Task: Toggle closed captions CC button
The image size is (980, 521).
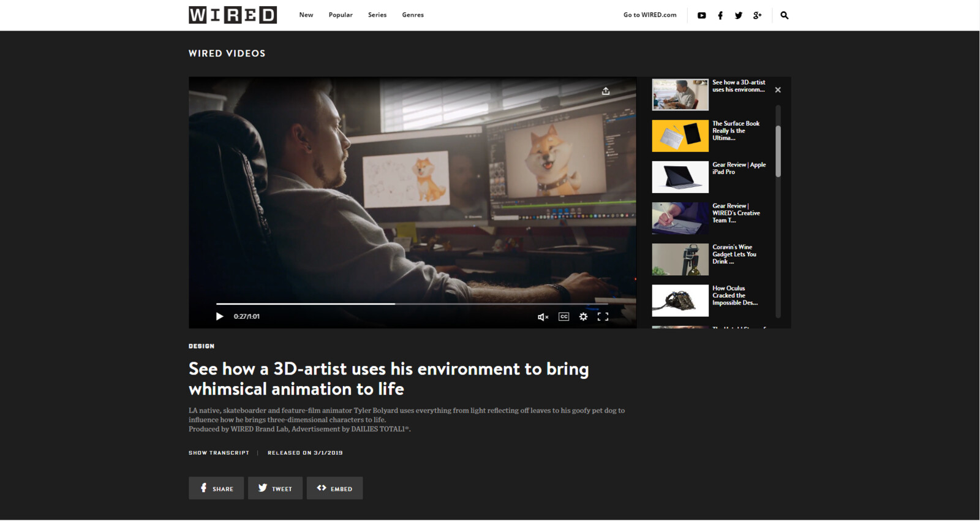Action: [x=564, y=317]
